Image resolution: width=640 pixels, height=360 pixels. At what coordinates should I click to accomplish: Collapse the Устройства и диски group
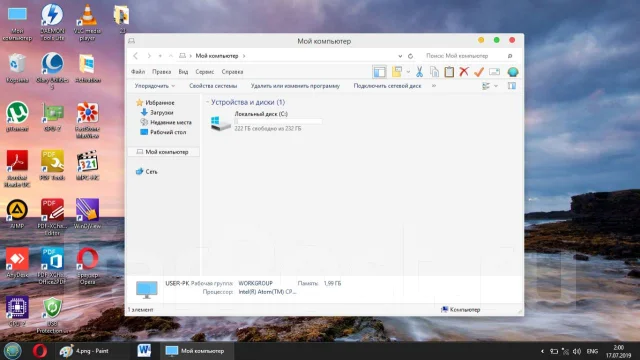207,102
